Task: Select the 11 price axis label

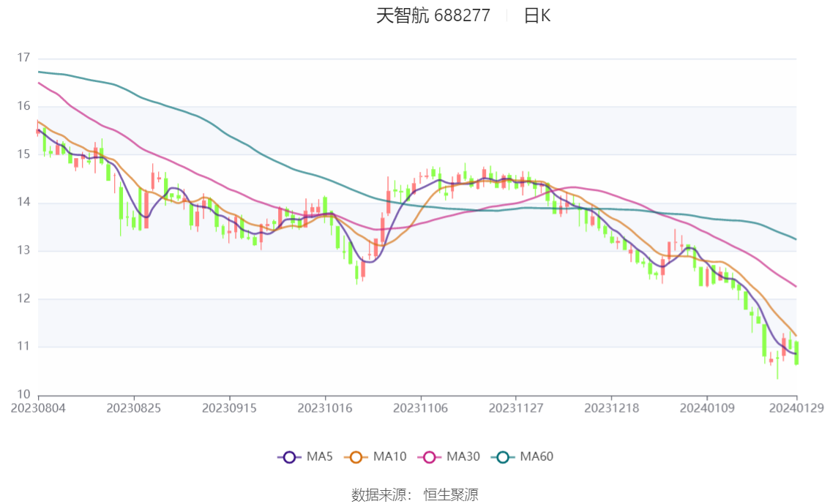Action: click(x=23, y=347)
